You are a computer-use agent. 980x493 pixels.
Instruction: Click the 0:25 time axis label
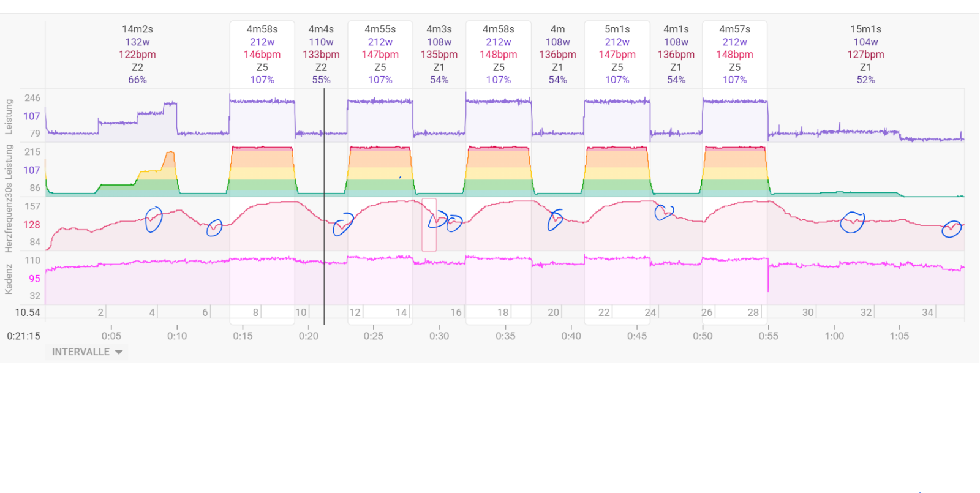click(x=374, y=336)
